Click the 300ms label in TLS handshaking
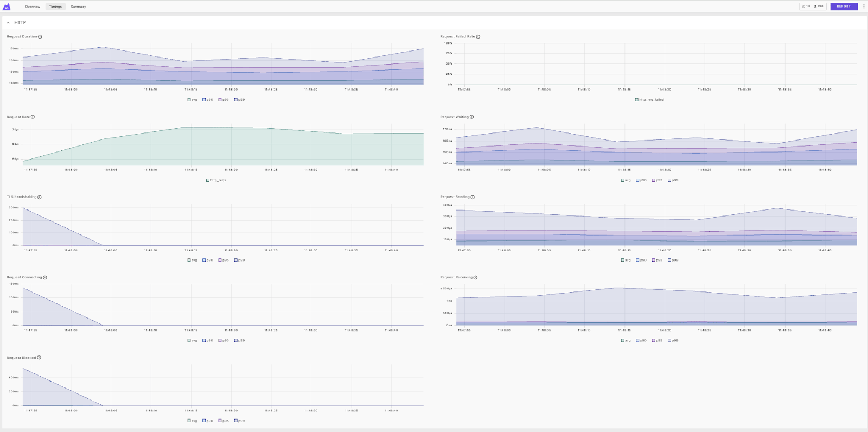Image resolution: width=868 pixels, height=432 pixels. (14, 208)
